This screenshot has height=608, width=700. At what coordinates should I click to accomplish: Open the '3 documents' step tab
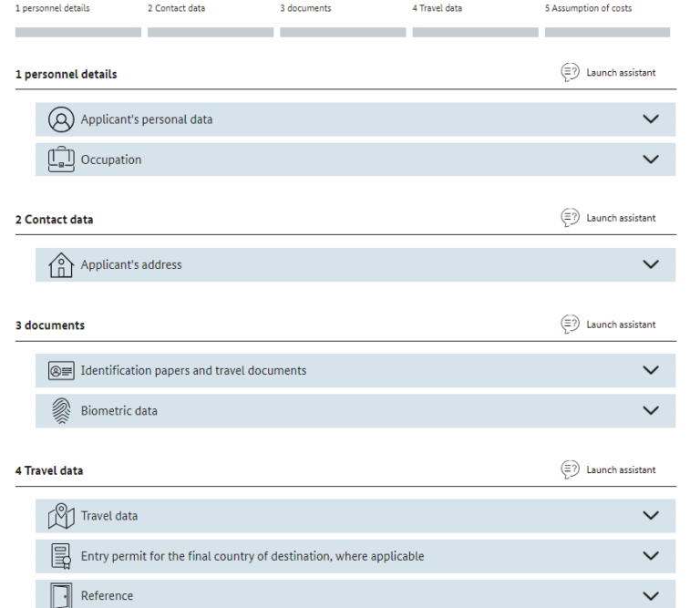point(305,9)
